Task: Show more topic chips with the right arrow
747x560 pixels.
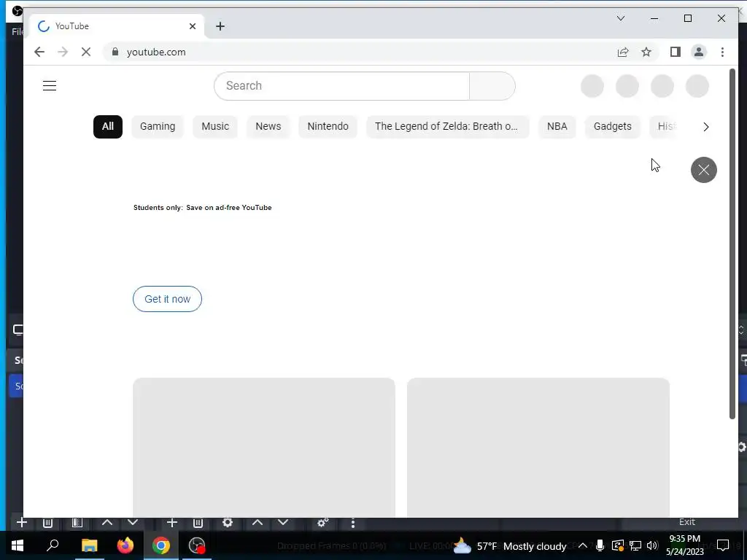Action: [706, 127]
